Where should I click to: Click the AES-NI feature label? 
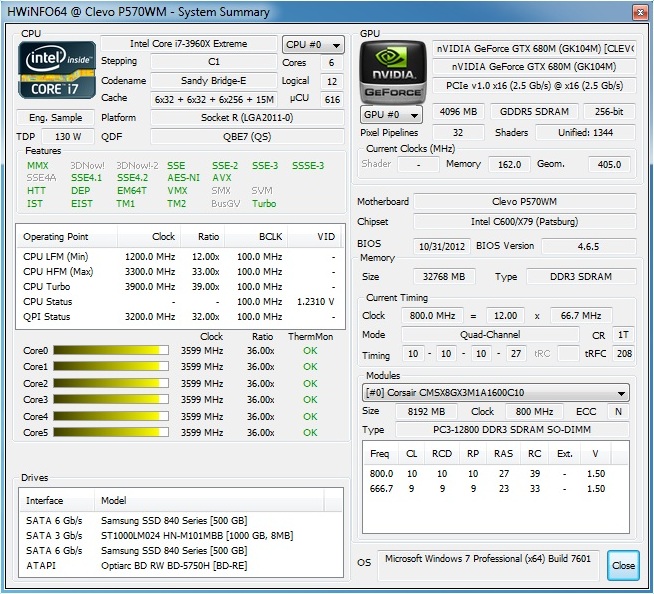[184, 178]
